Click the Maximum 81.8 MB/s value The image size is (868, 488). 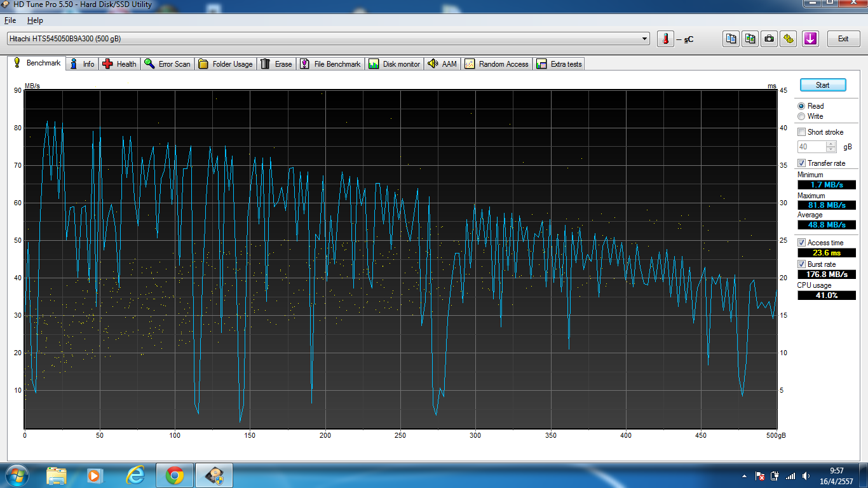[826, 205]
